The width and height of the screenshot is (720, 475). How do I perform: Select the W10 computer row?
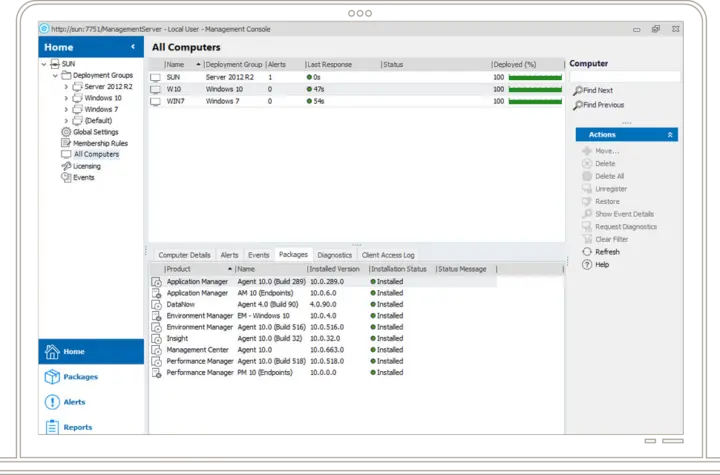pyautogui.click(x=356, y=90)
